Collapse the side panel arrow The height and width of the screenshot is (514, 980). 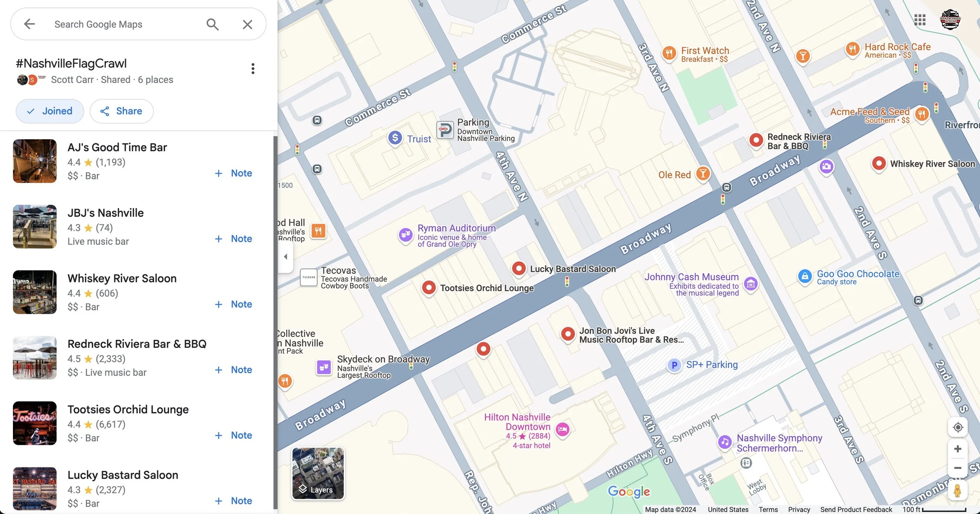[x=285, y=257]
